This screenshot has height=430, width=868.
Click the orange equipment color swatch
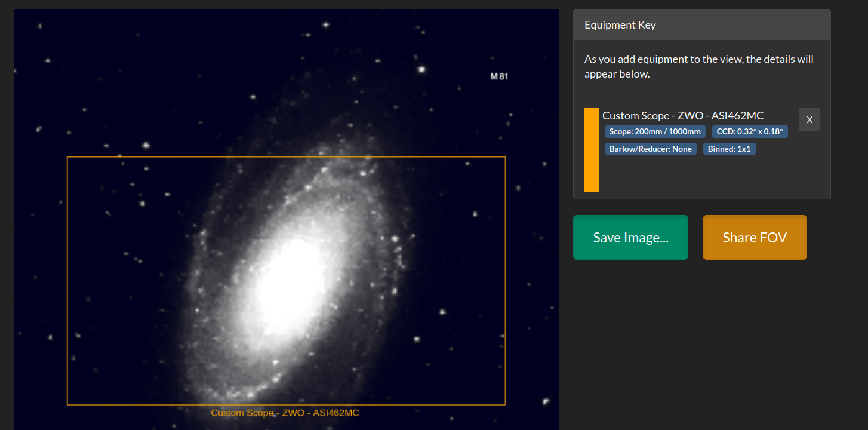click(592, 149)
